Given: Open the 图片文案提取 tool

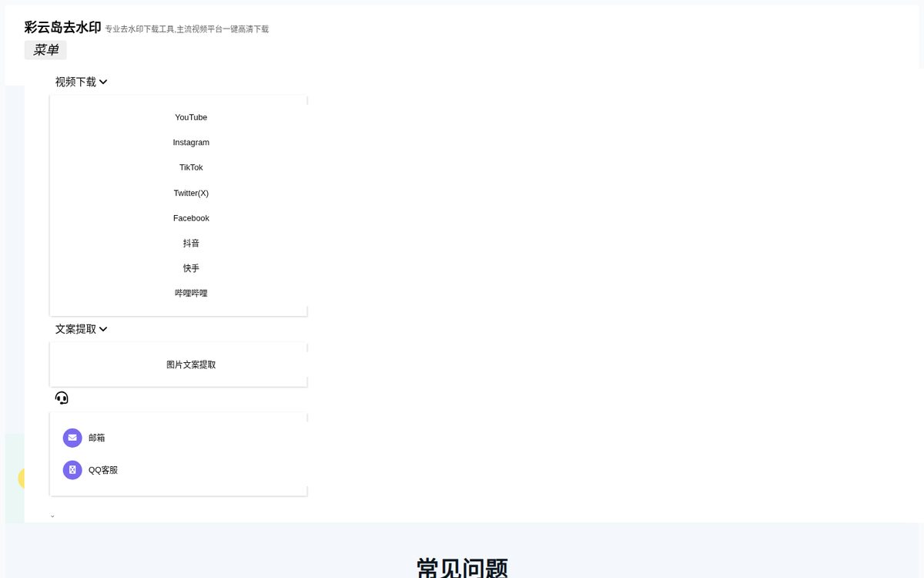Looking at the screenshot, I should point(191,365).
